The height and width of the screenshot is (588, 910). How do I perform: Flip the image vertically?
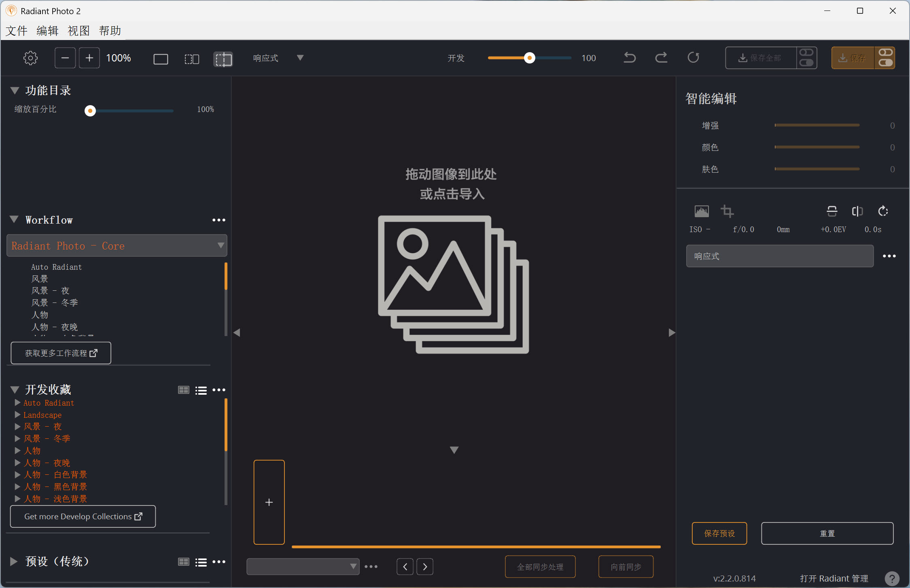(832, 211)
